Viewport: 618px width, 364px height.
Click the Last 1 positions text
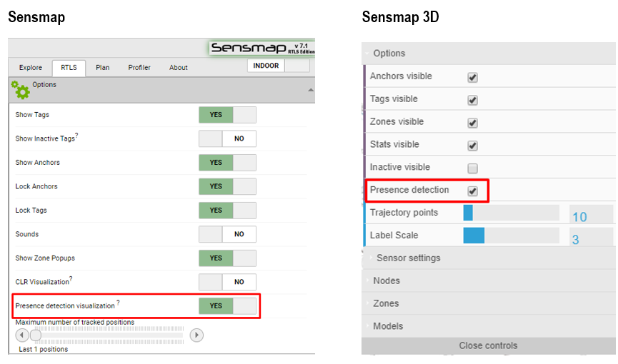44,350
